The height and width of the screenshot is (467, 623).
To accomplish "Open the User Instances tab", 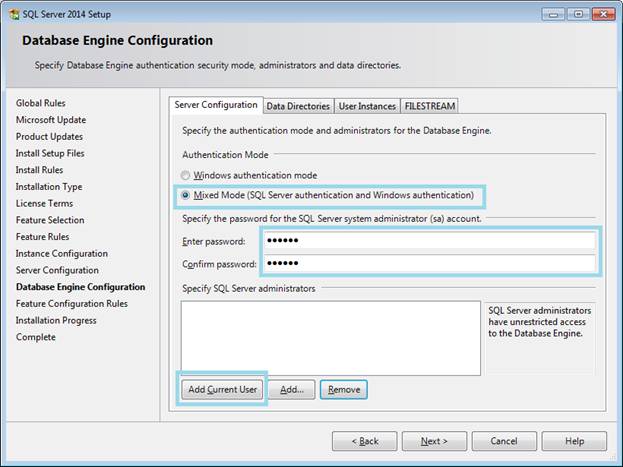I will pos(367,106).
